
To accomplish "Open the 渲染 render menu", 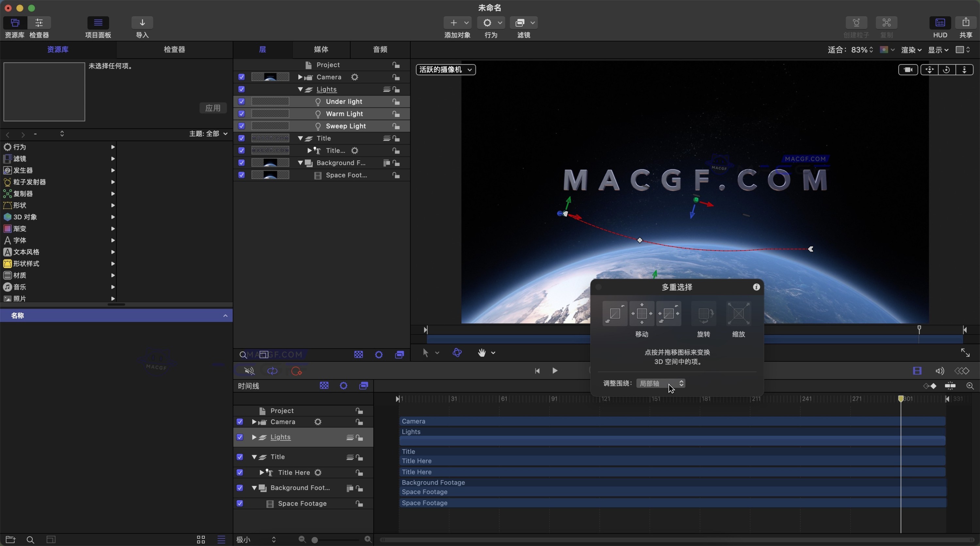I will tap(911, 50).
